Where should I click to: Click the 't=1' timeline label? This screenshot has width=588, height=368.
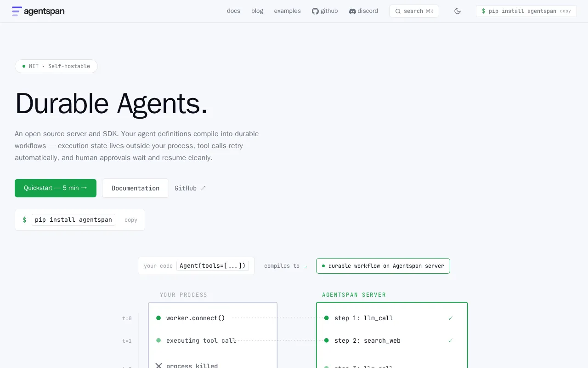[x=127, y=341]
